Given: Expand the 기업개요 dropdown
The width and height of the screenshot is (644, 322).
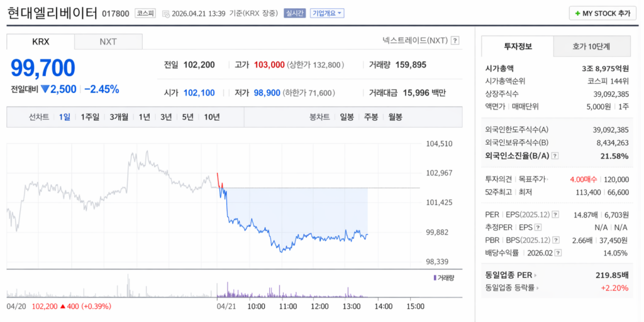Looking at the screenshot, I should [x=327, y=13].
